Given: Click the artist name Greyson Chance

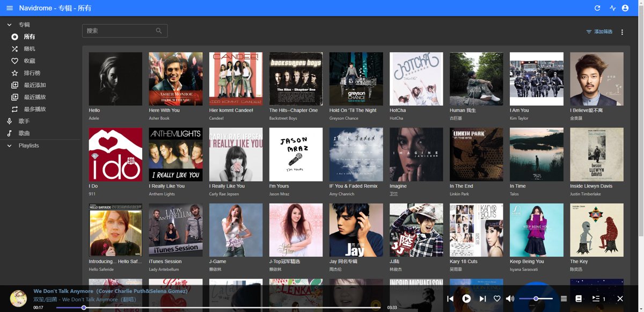Looking at the screenshot, I should pyautogui.click(x=343, y=118).
